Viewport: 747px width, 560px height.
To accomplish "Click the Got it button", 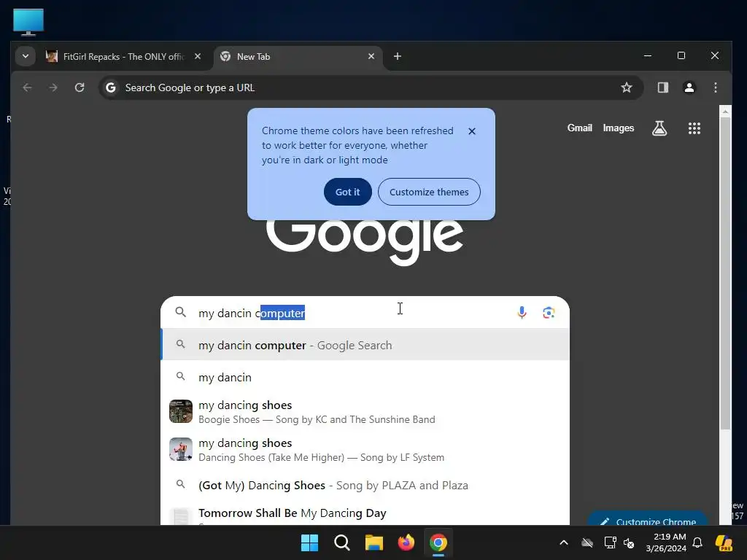I will (x=348, y=192).
